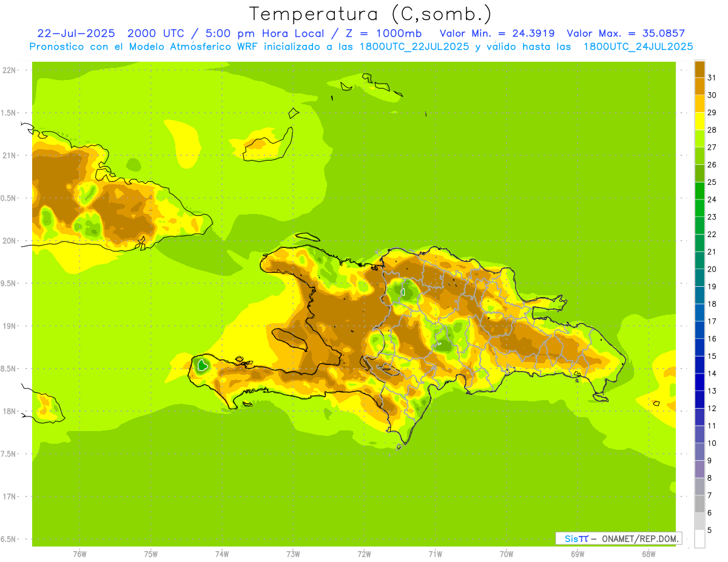Click the '71W' longitude label

pyautogui.click(x=435, y=554)
